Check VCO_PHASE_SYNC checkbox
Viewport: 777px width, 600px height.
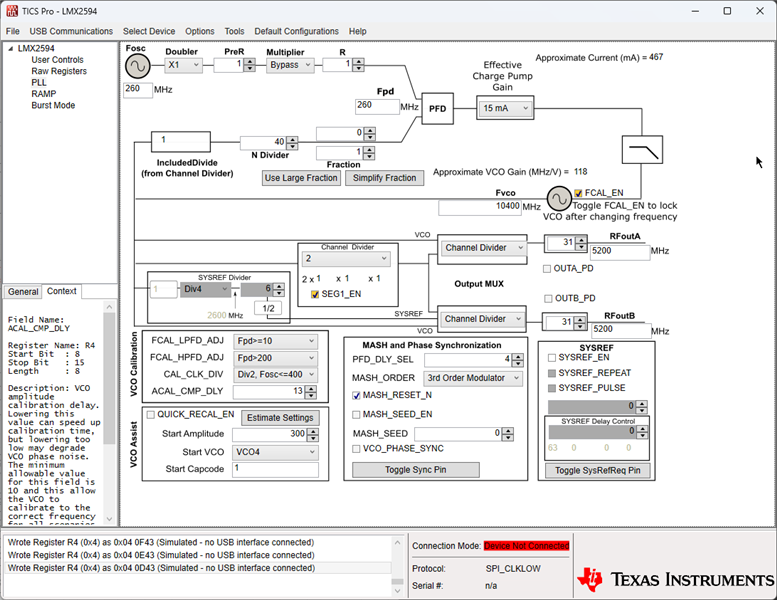tap(356, 448)
